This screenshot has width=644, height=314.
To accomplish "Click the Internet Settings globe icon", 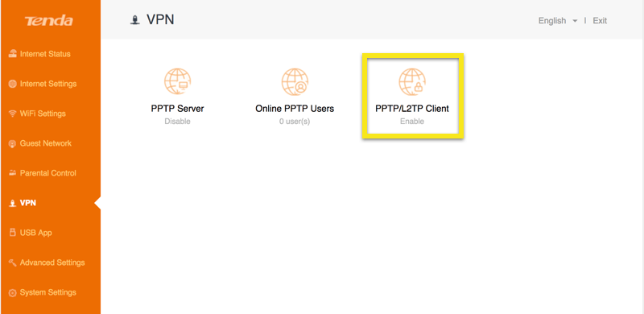I will 12,84.
